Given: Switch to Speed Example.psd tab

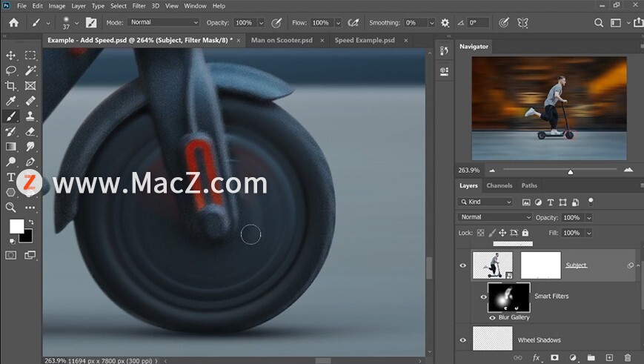Looking at the screenshot, I should pos(365,40).
